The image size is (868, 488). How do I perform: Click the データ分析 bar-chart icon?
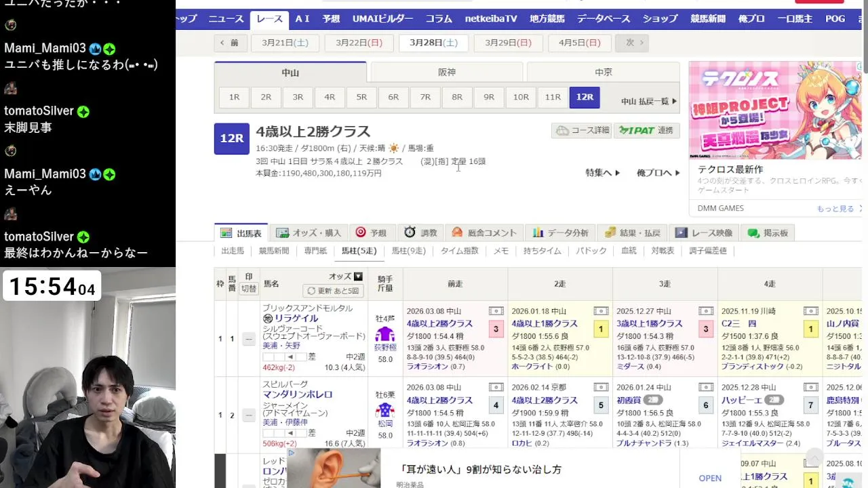tap(538, 232)
